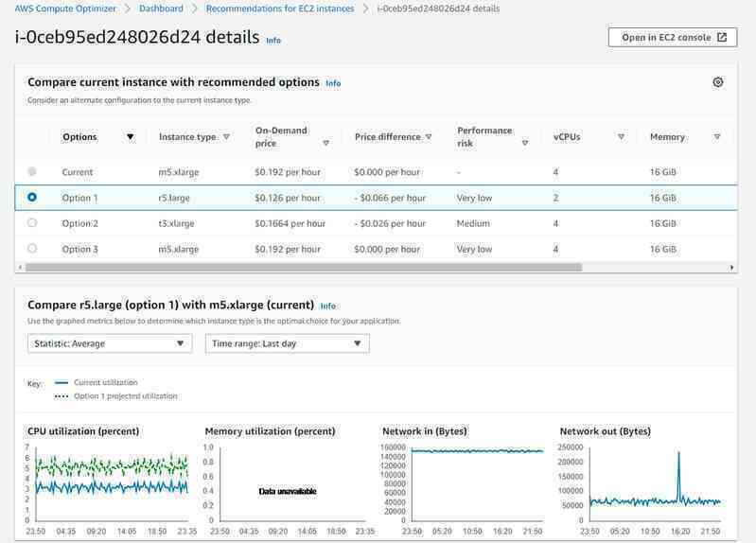The width and height of the screenshot is (756, 543).
Task: Open the Time range: Last day dropdown
Action: [288, 343]
